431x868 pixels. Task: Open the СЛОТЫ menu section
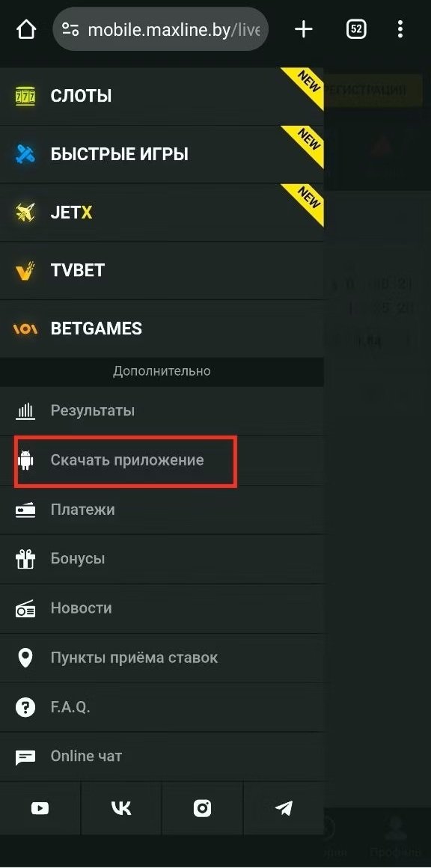point(162,97)
